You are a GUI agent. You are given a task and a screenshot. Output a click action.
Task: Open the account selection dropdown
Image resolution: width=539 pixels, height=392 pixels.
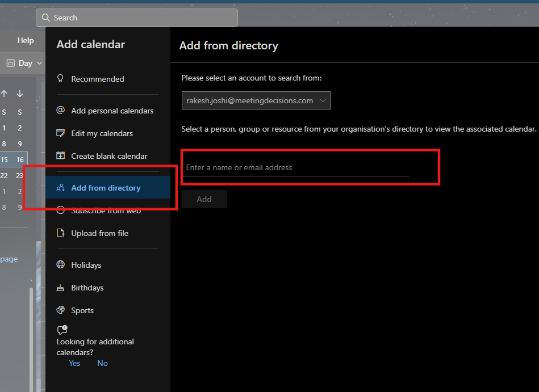click(256, 100)
